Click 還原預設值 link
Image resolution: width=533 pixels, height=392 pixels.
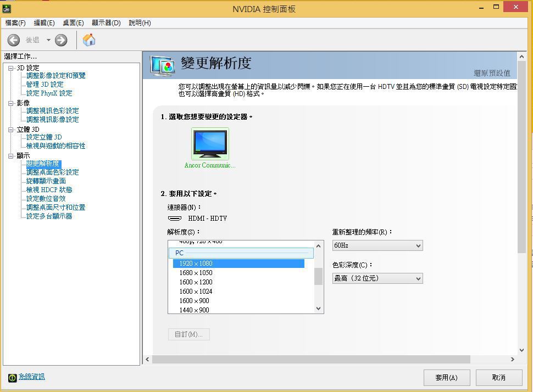[x=492, y=73]
